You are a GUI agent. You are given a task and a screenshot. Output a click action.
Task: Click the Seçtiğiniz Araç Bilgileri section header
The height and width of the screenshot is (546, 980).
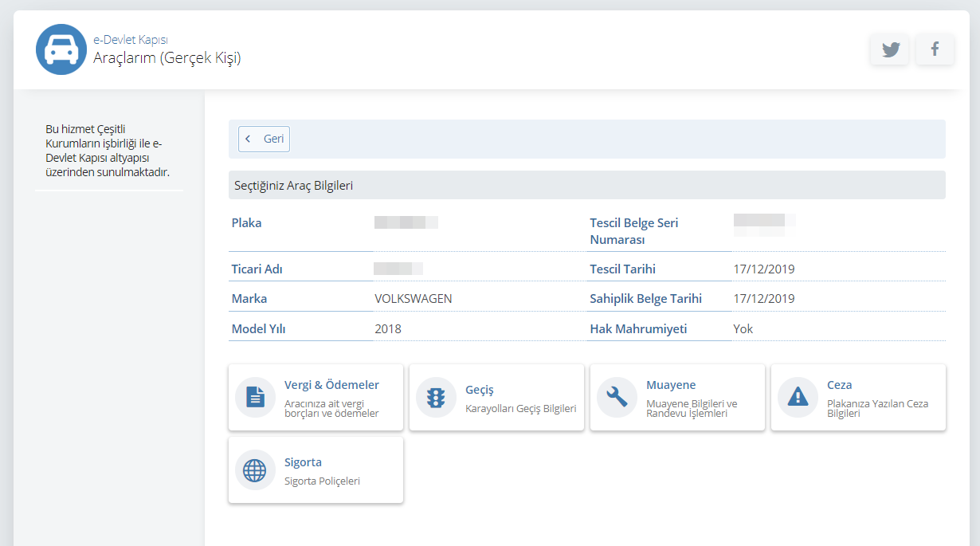pos(293,186)
